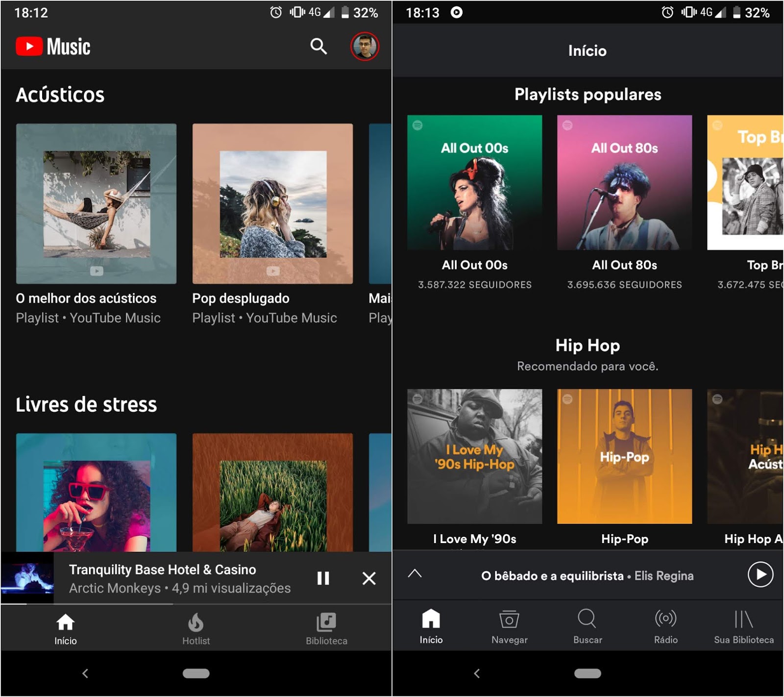Screen dimensions: 784x697
Task: Tap the YouTube Music logo
Action: coord(53,47)
